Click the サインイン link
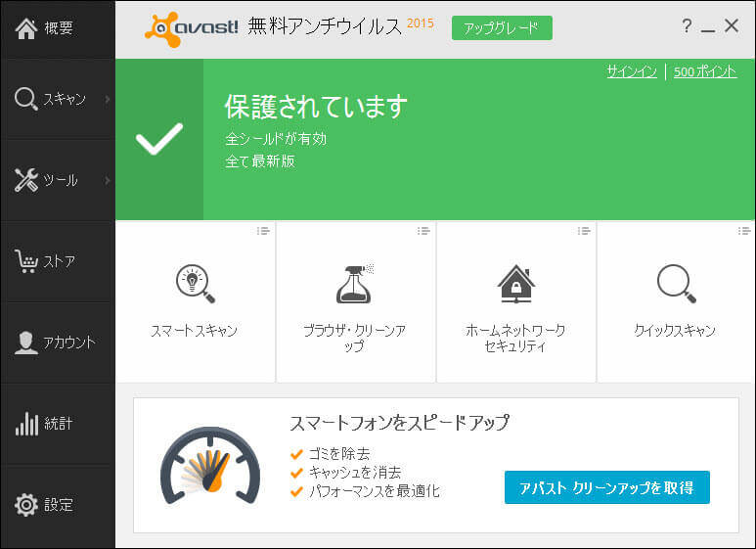The height and width of the screenshot is (549, 756). 632,71
